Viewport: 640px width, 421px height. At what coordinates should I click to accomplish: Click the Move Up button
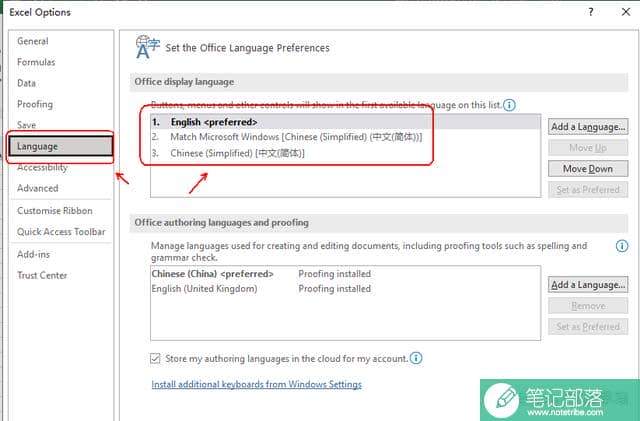click(588, 148)
